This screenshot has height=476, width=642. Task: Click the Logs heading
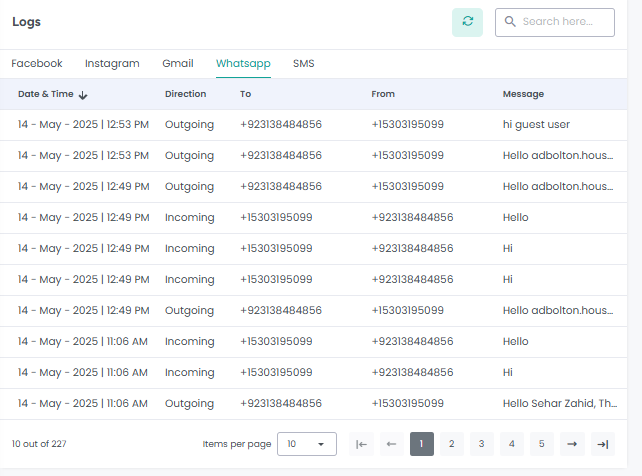point(26,22)
